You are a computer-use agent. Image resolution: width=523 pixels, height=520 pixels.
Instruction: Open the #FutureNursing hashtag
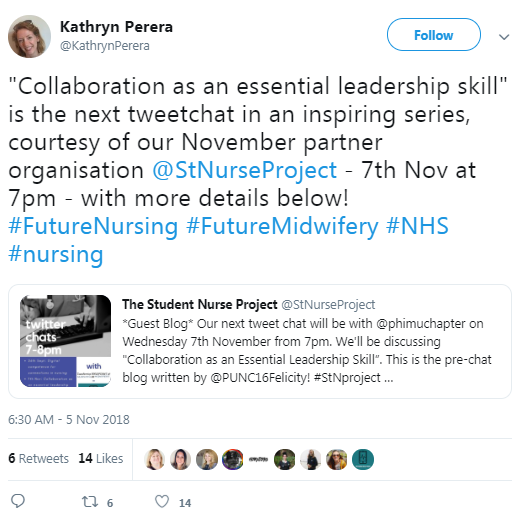93,226
